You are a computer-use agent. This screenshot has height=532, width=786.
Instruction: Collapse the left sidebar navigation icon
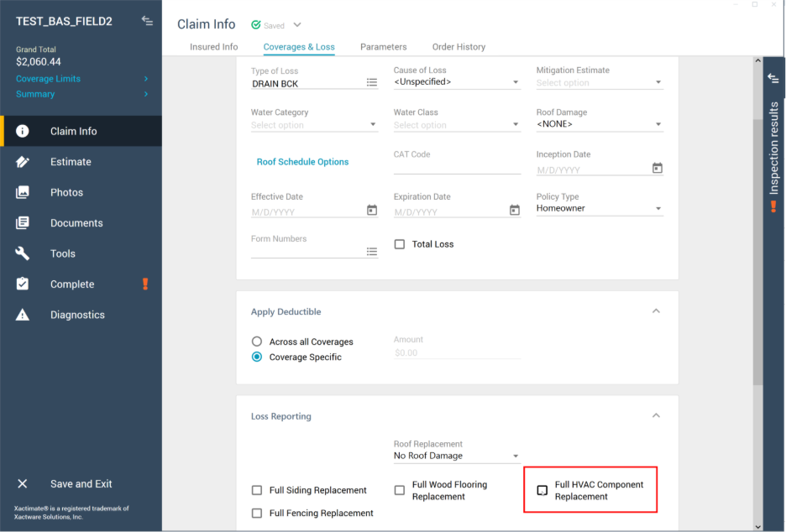point(147,21)
